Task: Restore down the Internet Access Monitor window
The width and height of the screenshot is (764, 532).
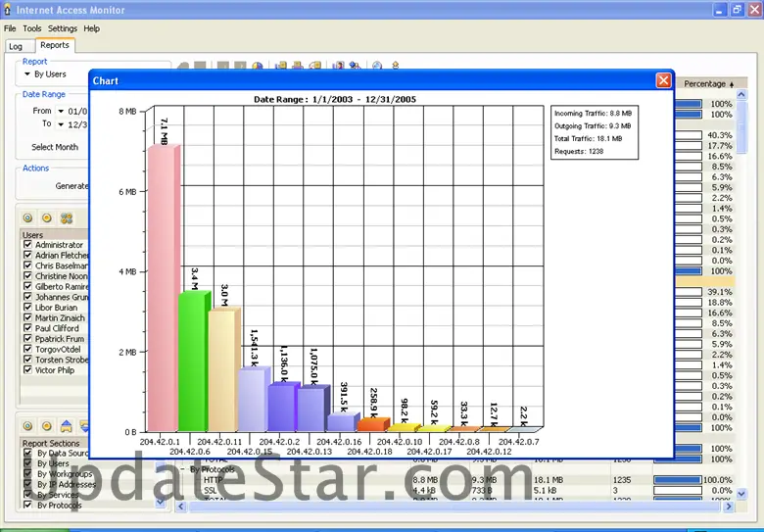Action: pos(738,10)
